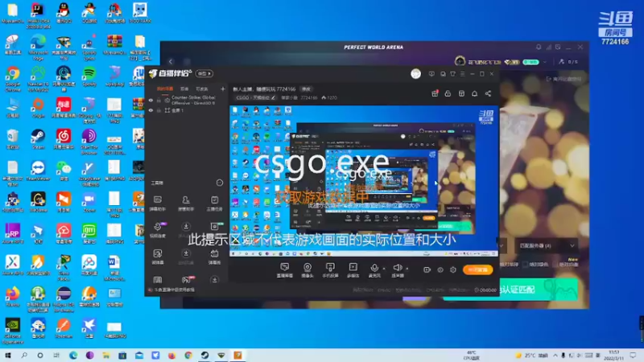The width and height of the screenshot is (644, 362).
Task: Click the padlock icon beside the gift box
Action: pyautogui.click(x=448, y=93)
